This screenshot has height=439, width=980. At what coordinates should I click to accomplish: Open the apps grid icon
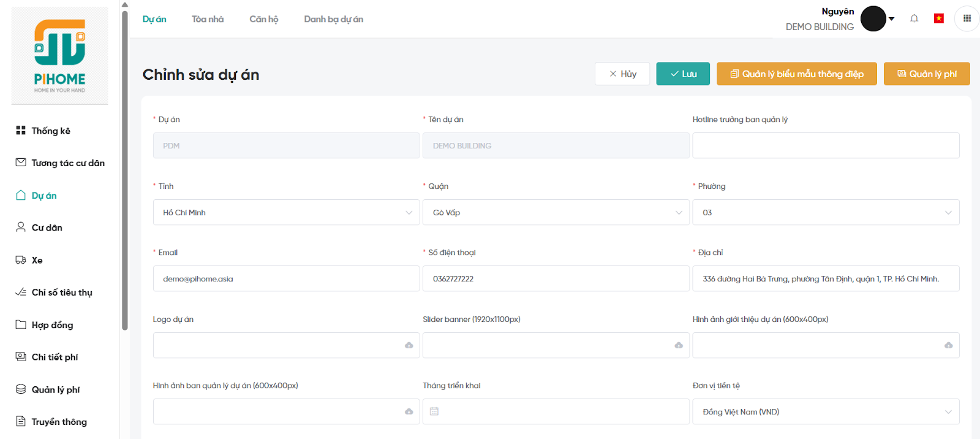point(967,18)
